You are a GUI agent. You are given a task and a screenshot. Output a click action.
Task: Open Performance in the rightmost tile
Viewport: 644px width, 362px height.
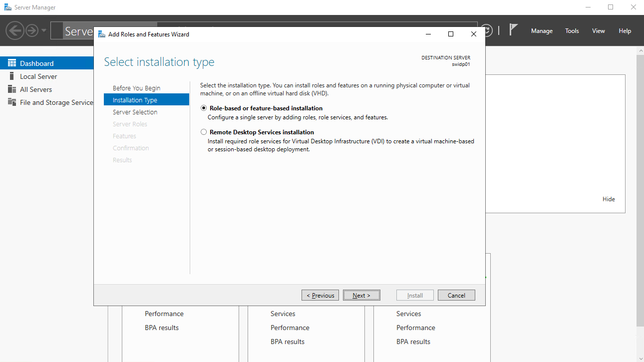[416, 328]
